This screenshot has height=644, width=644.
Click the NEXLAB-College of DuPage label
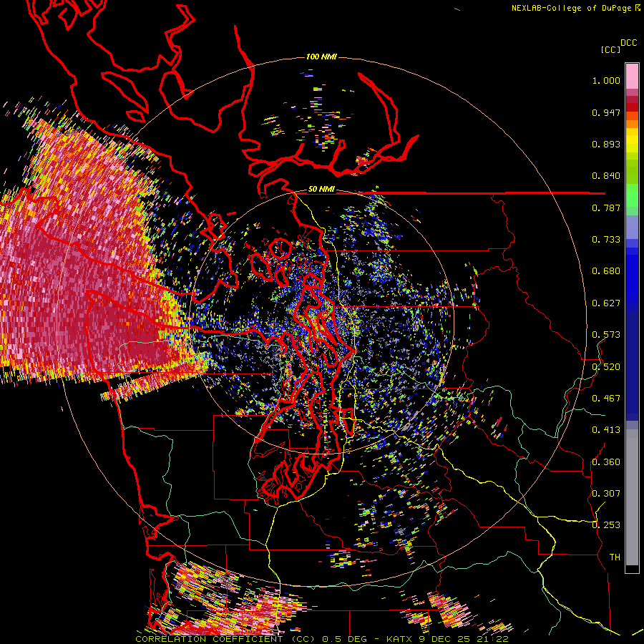[572, 8]
